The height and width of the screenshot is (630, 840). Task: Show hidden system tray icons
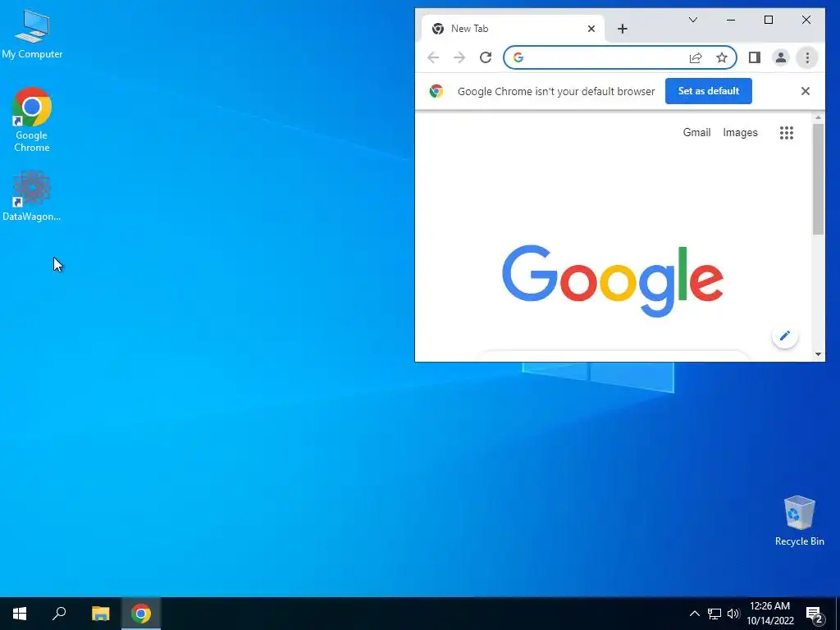(694, 614)
